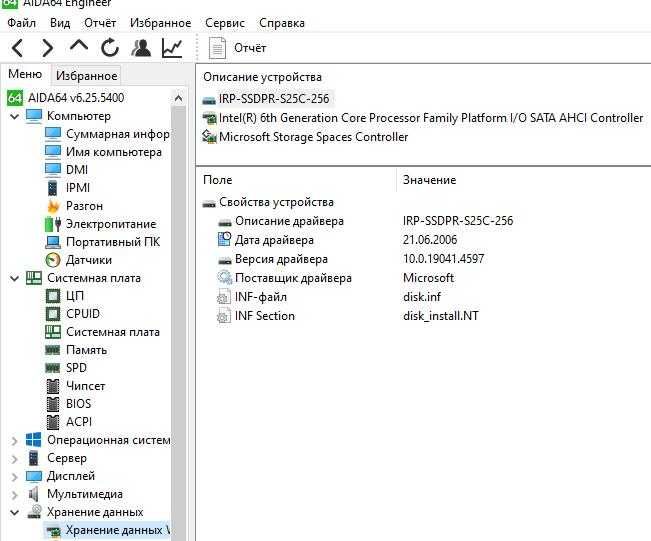Select the Microsoft Storage Spaces Controller icon
Screen dimensions: 651x541
[209, 137]
